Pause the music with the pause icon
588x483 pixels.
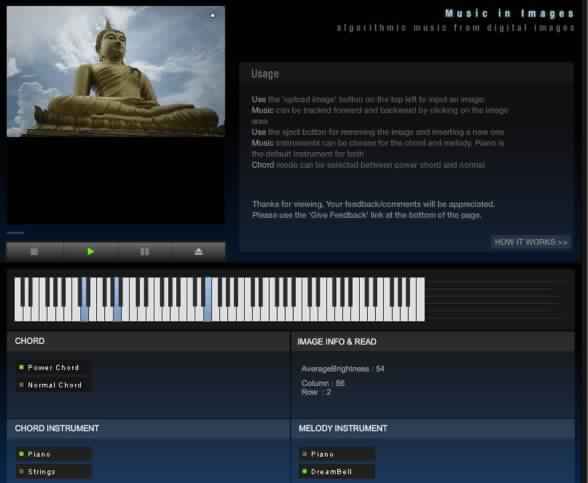coord(145,252)
